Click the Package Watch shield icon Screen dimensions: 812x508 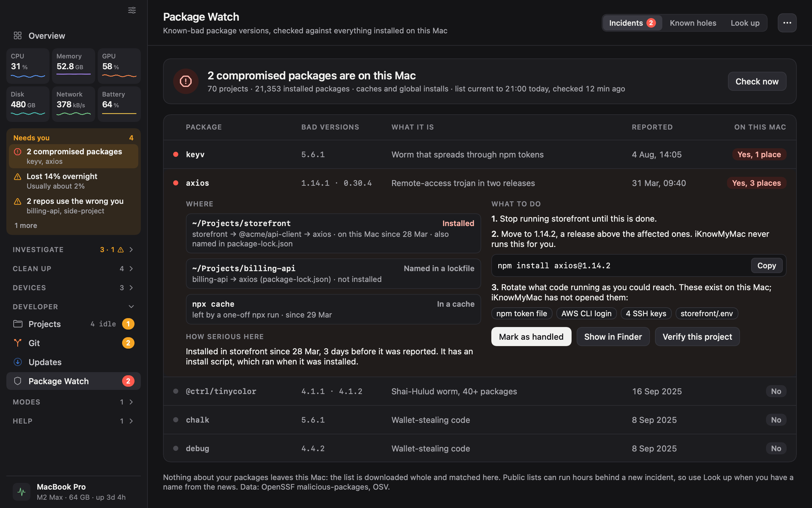point(18,381)
